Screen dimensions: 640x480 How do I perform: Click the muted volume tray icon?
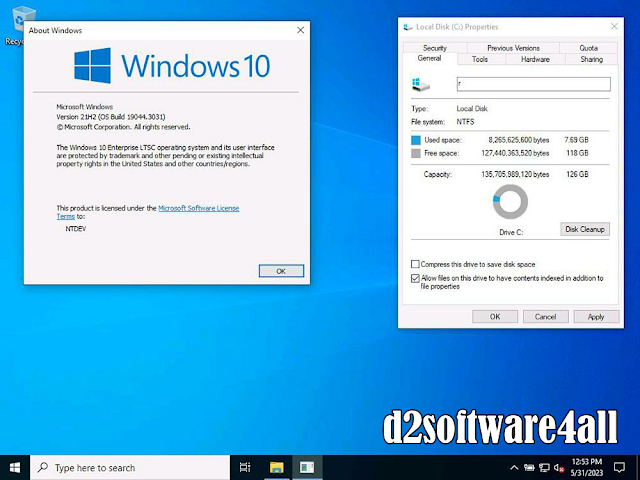pos(559,468)
